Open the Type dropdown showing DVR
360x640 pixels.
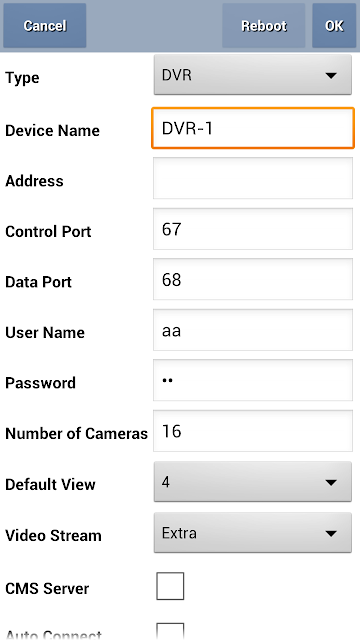click(x=253, y=76)
